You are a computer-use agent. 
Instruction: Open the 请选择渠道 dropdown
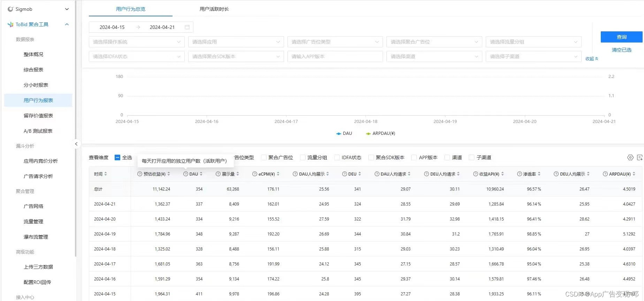pos(434,56)
